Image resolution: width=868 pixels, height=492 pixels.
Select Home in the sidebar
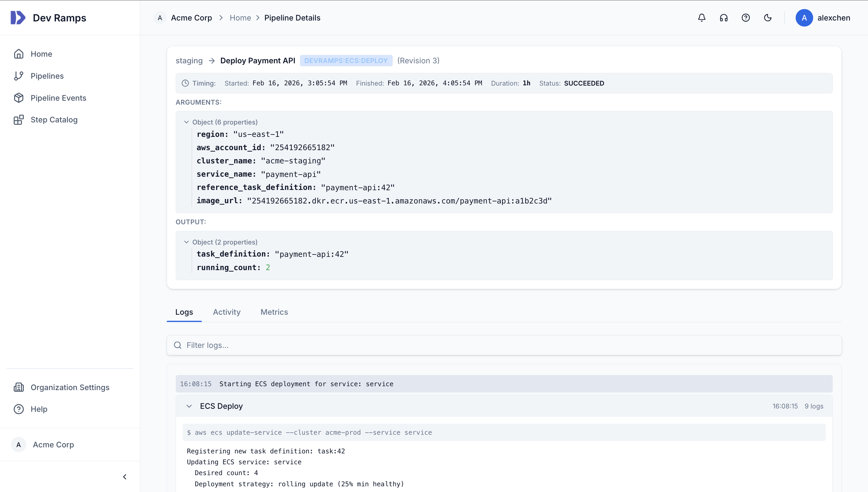coord(41,54)
